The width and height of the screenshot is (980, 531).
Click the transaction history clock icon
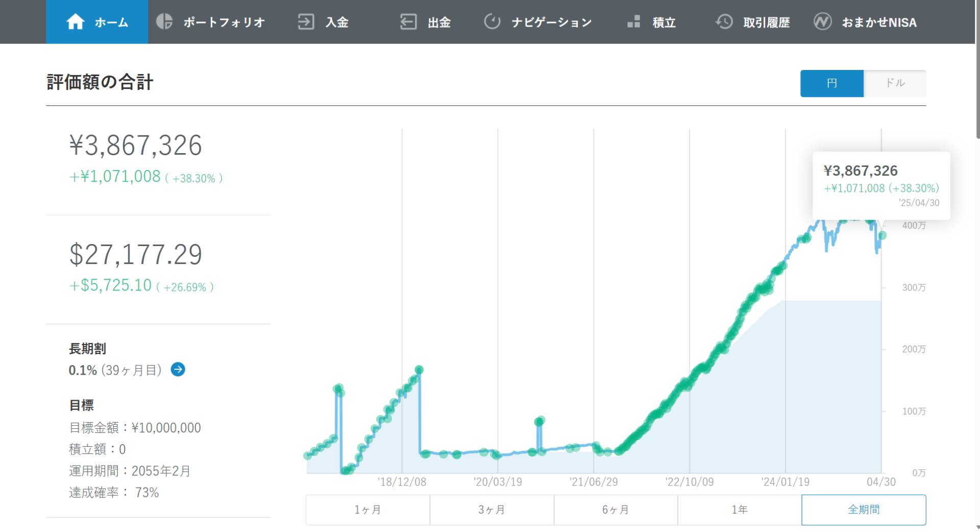pos(724,21)
